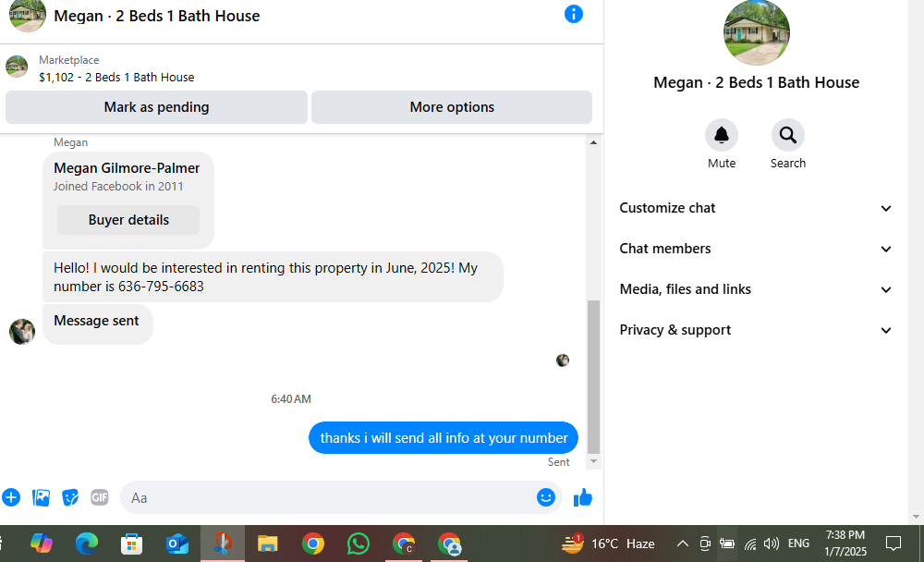Viewport: 924px width, 562px height.
Task: Open the GIF picker
Action: (x=100, y=497)
